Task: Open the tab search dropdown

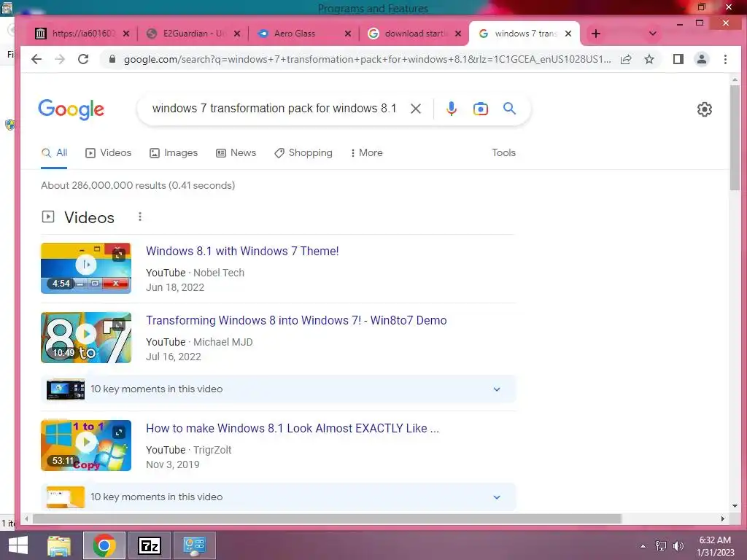Action: (x=653, y=34)
